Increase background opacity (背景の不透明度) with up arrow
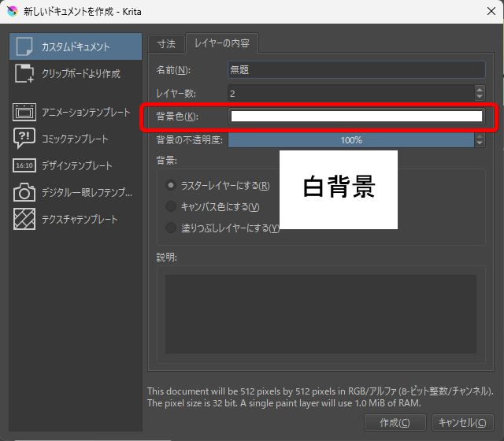 [x=480, y=136]
